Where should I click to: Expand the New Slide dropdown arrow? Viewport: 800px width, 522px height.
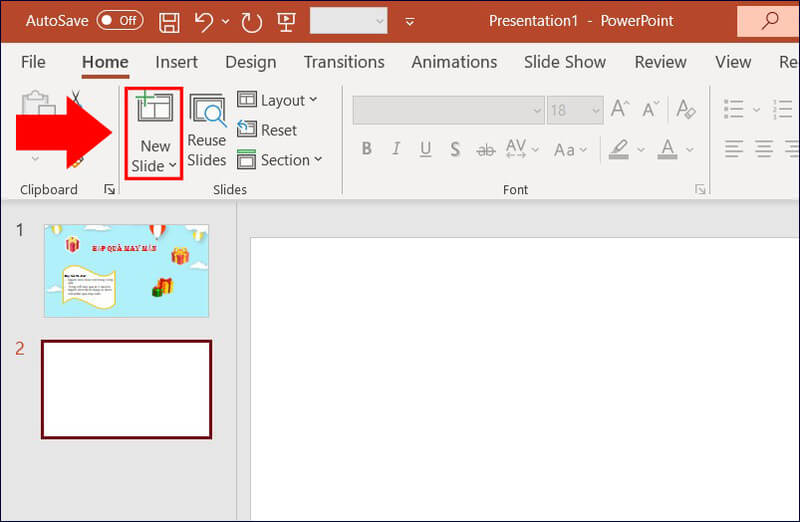pos(173,165)
